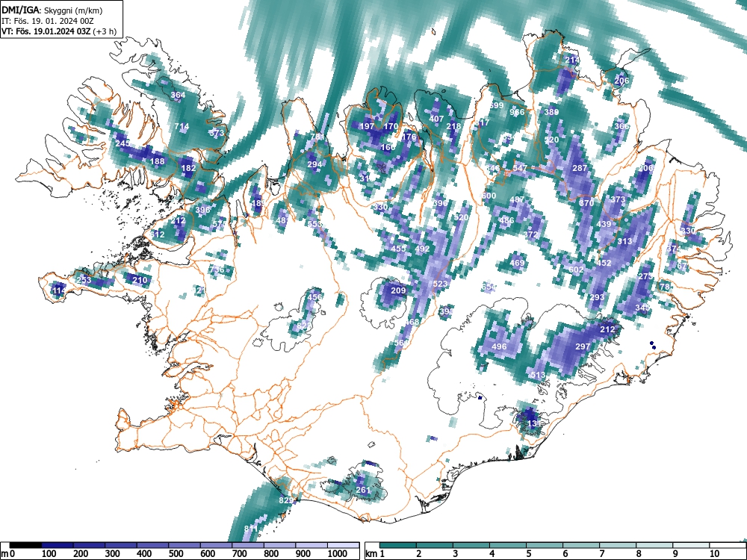Click the darkest teal swatch in km legend
This screenshot has height=560, width=747.
coord(398,545)
